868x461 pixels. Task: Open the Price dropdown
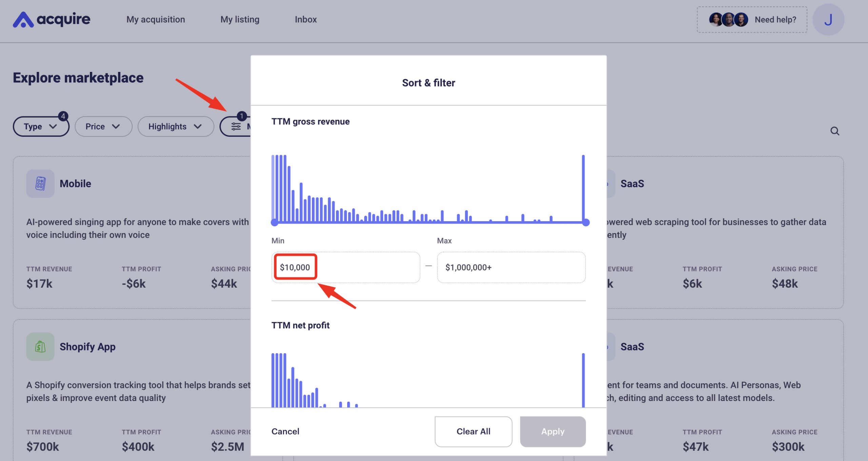103,127
